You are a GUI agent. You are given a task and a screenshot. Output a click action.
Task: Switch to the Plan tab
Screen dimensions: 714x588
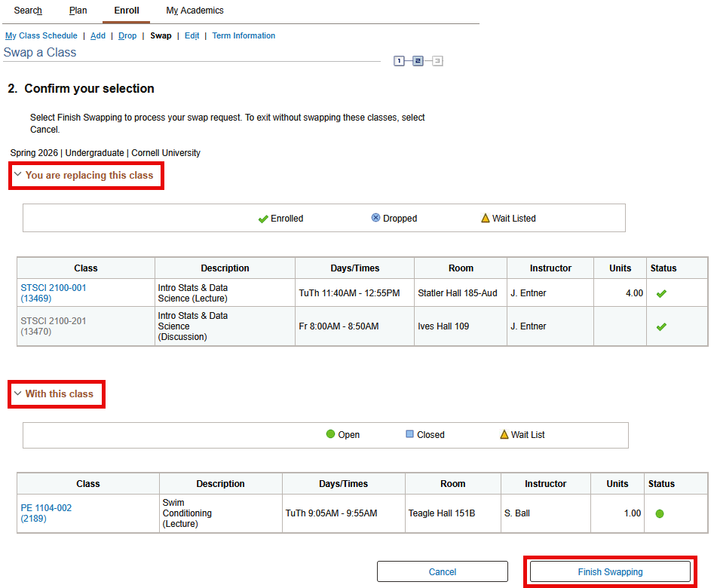coord(78,11)
